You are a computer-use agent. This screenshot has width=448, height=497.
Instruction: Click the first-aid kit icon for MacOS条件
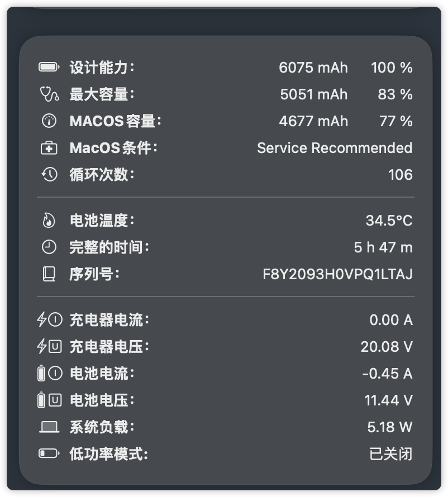(49, 148)
